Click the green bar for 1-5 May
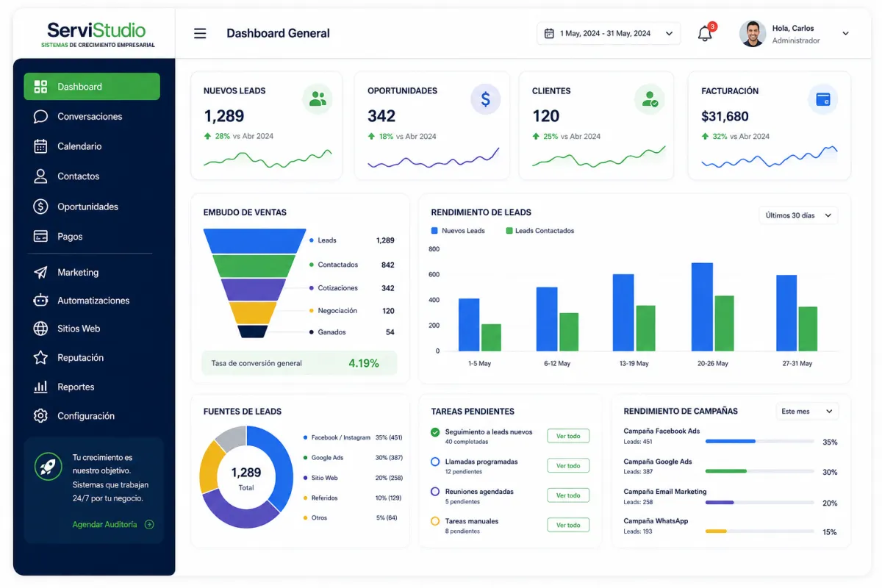 [x=491, y=337]
